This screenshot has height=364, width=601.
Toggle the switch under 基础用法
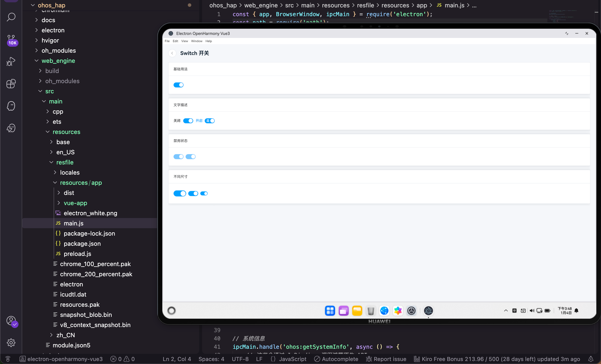(x=178, y=85)
